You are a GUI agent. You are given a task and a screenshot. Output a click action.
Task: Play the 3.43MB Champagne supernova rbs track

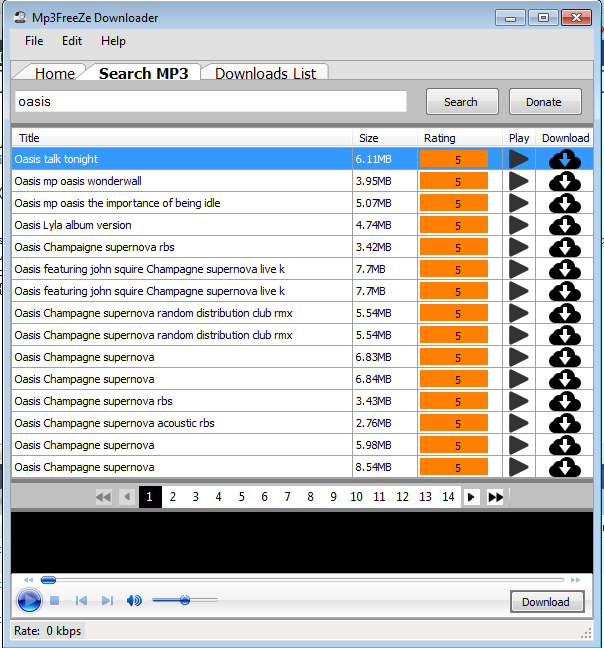coord(518,401)
